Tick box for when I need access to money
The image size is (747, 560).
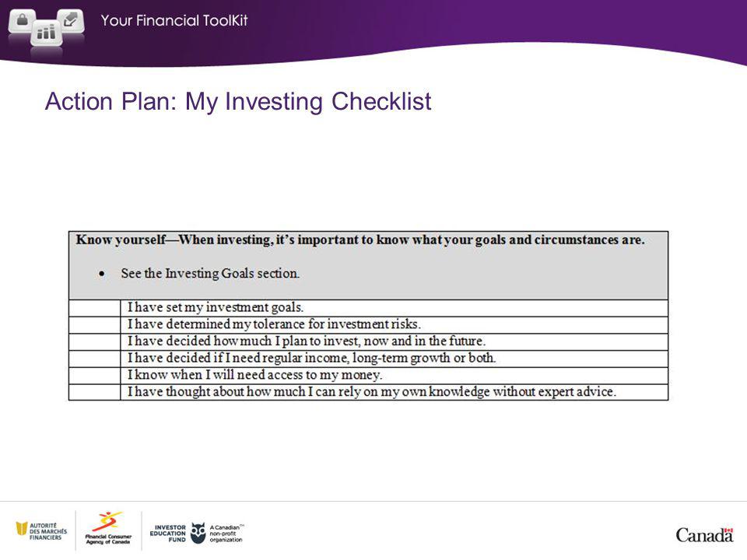coord(94,375)
